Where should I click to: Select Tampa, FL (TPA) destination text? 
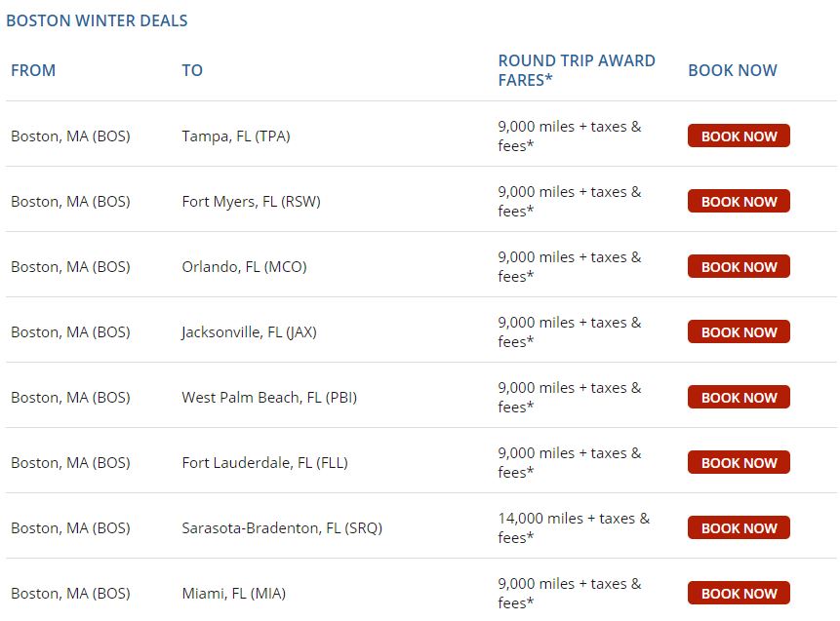coord(235,136)
